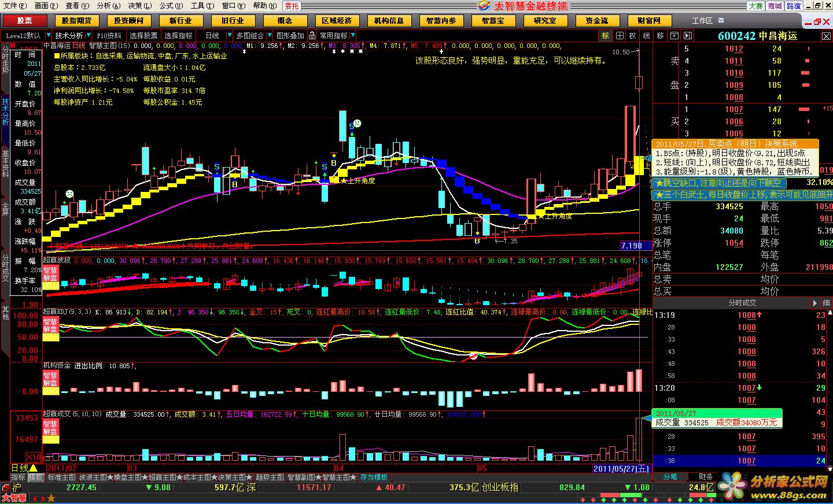
Task: Open the 财富网 section
Action: 649,20
